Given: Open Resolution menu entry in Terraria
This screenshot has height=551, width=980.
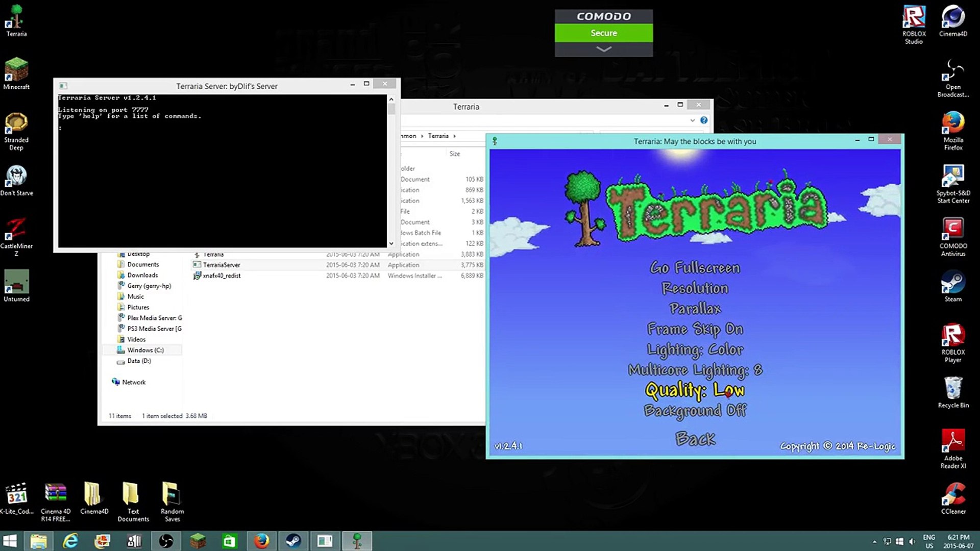Looking at the screenshot, I should click(x=695, y=288).
